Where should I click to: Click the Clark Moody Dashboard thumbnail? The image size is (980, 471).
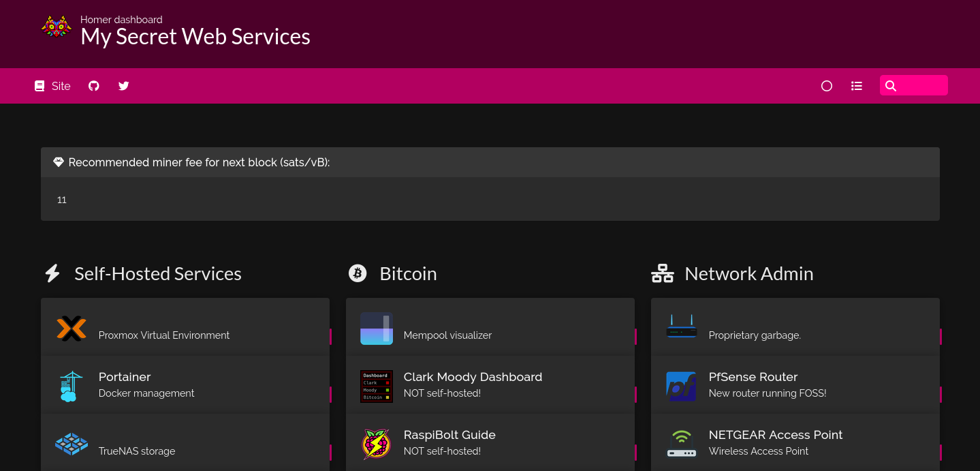pos(377,386)
